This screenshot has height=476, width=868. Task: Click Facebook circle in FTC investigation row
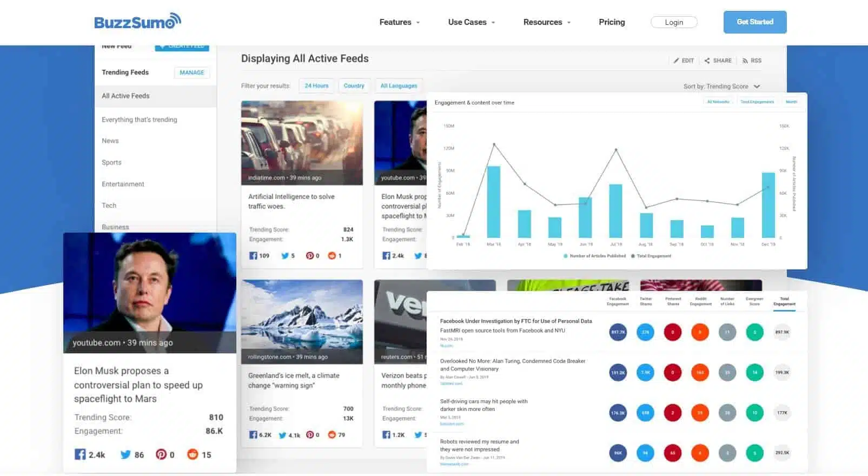tap(618, 332)
